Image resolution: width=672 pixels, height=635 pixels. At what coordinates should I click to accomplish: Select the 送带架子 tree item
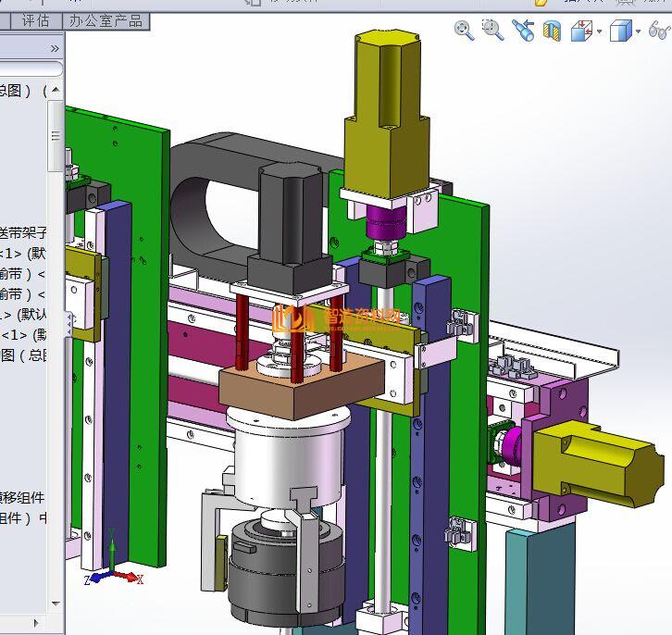(x=23, y=232)
